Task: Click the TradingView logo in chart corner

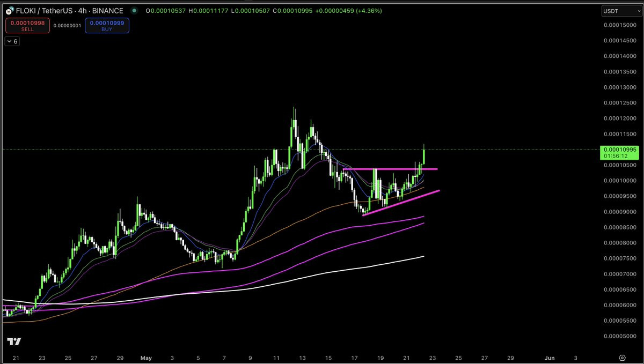Action: coord(14,342)
